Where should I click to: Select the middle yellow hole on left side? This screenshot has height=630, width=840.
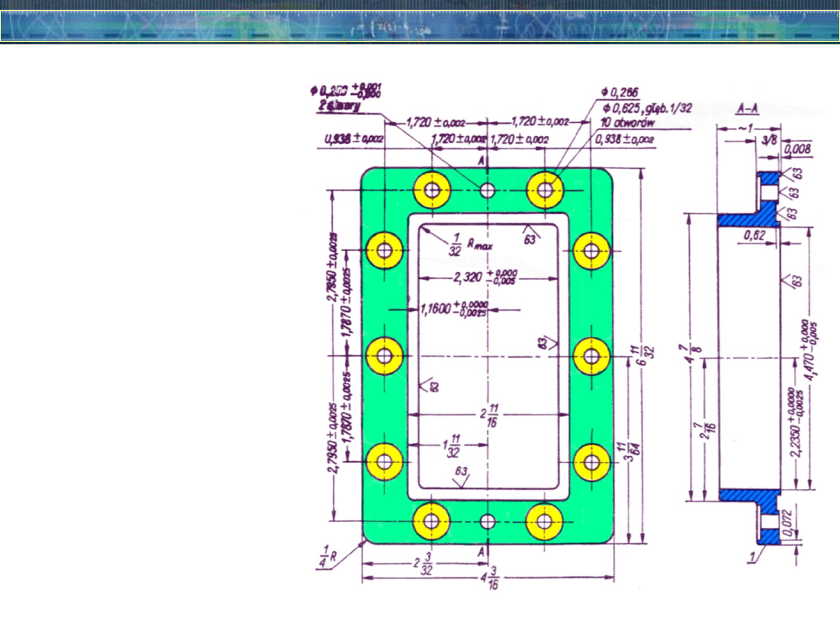(x=383, y=355)
